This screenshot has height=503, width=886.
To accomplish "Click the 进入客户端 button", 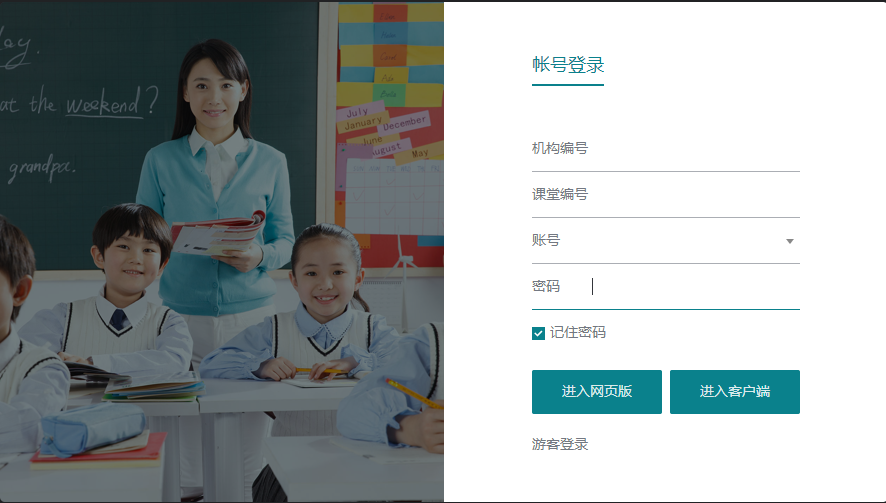I will click(735, 392).
